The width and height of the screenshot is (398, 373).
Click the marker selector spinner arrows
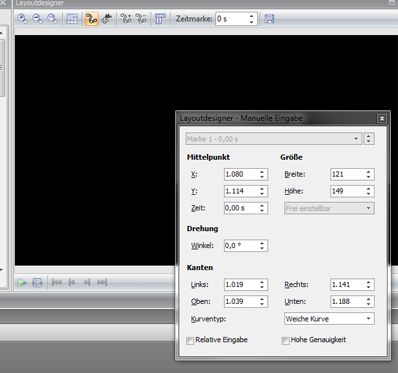(369, 139)
